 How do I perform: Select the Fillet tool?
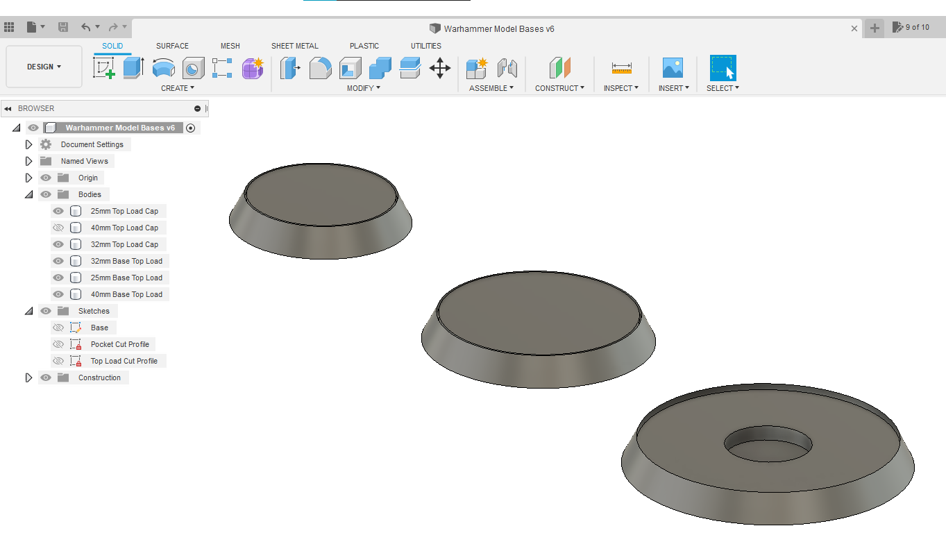(x=320, y=68)
